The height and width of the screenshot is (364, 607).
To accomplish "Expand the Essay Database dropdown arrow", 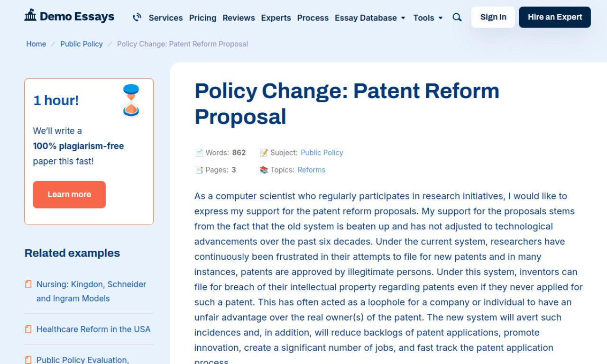I will [403, 18].
